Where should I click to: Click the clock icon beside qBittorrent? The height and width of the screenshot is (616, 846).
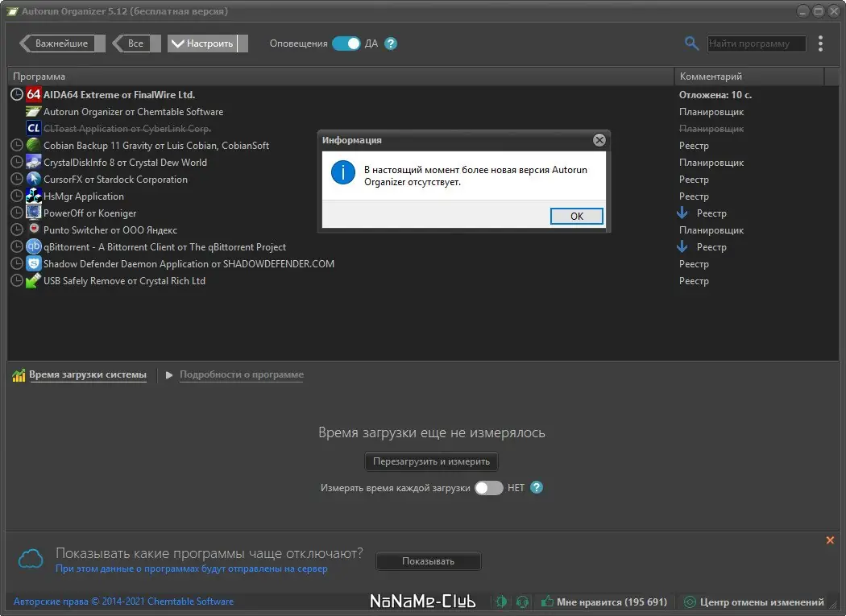point(17,246)
